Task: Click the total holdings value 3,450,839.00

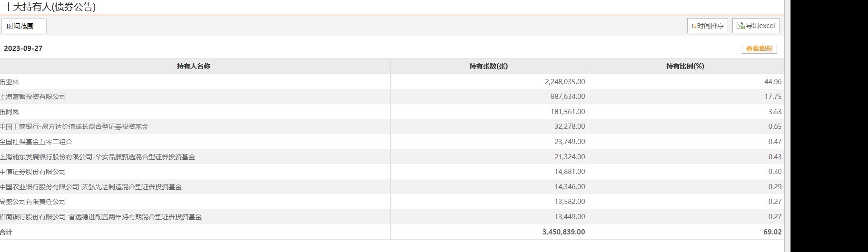Action: click(563, 232)
